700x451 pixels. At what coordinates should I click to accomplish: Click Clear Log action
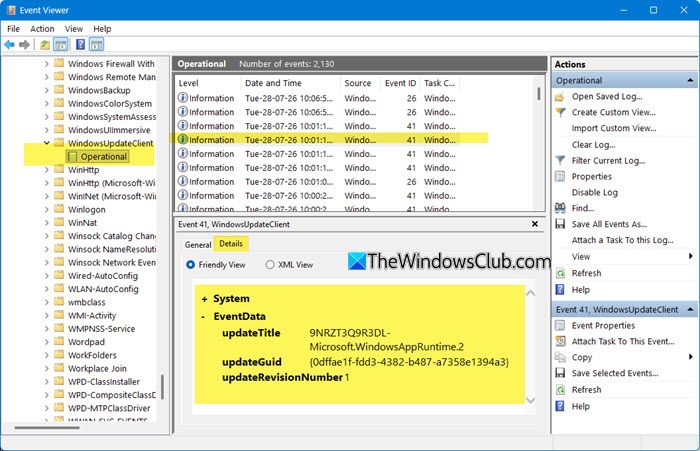coord(593,145)
